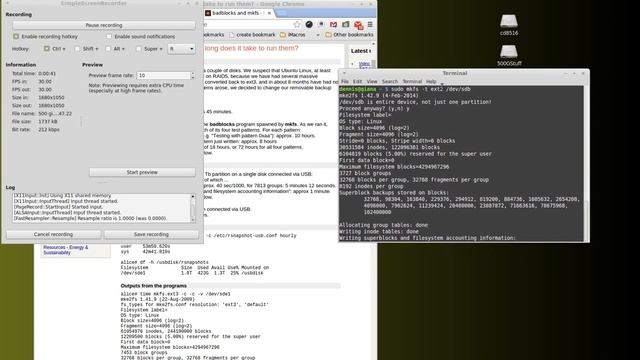Toggle the Alt hotkey modifier checkbox
640x360 pixels.
[108, 49]
